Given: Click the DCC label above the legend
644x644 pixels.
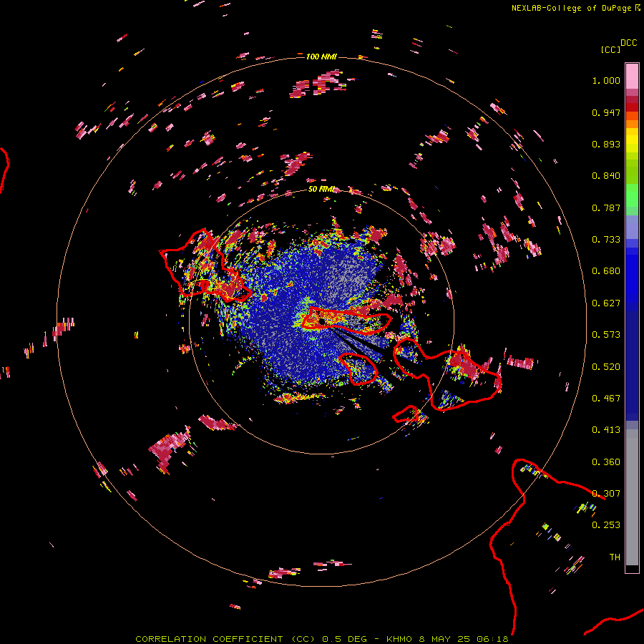Looking at the screenshot, I should coord(628,43).
